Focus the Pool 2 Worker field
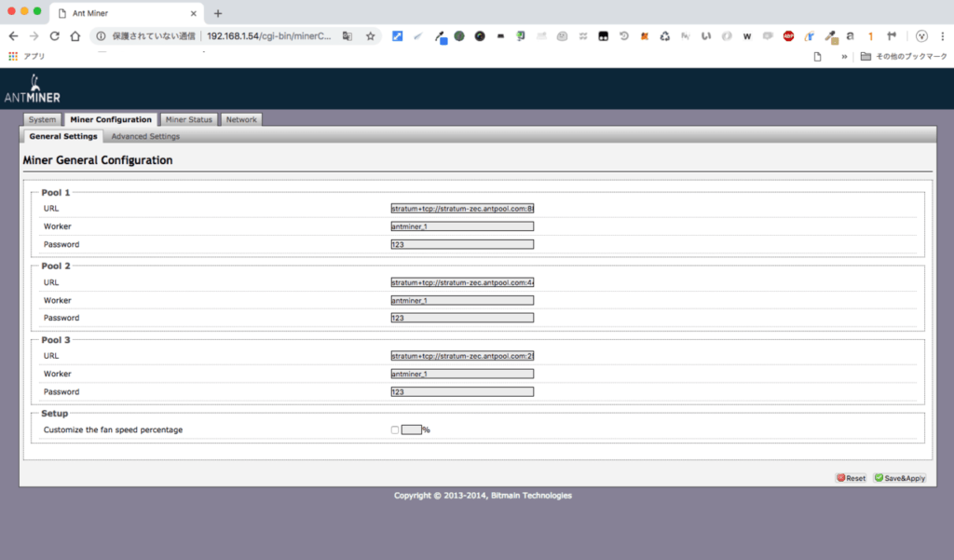Viewport: 954px width, 560px height. [462, 300]
